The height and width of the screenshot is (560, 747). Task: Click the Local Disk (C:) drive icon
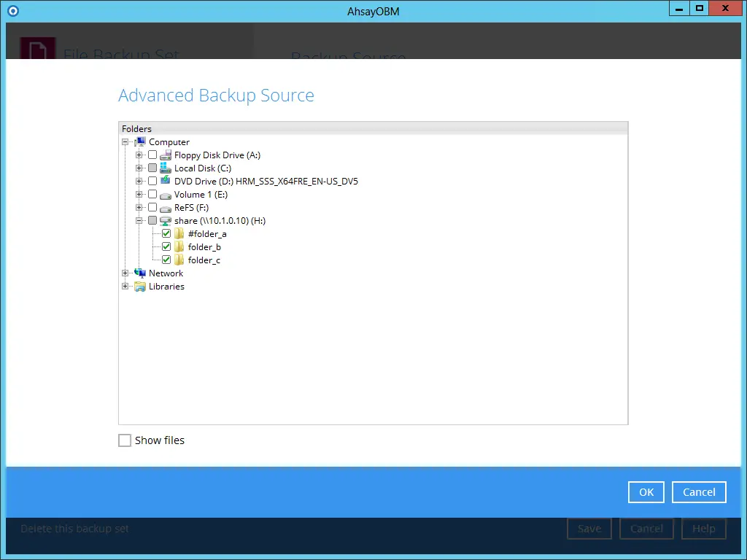(163, 168)
